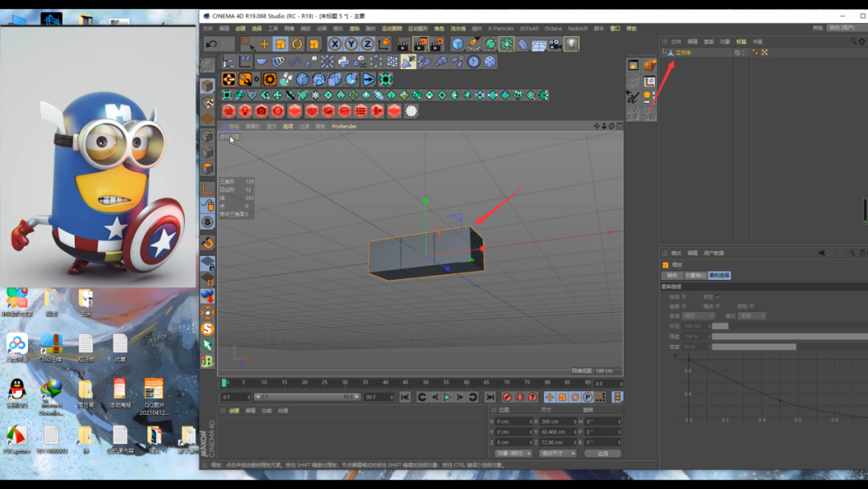Select the Rotate tool icon

(x=297, y=43)
